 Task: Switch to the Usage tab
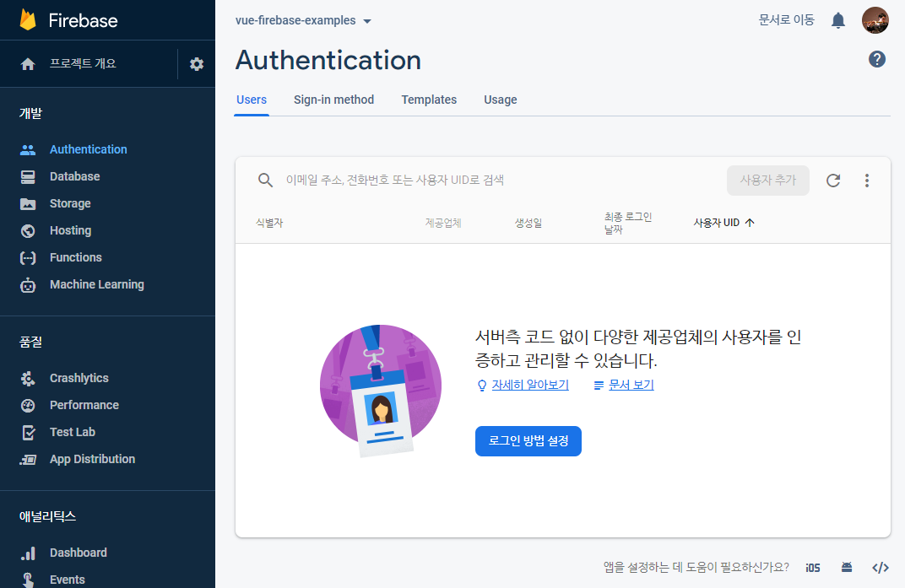[501, 100]
